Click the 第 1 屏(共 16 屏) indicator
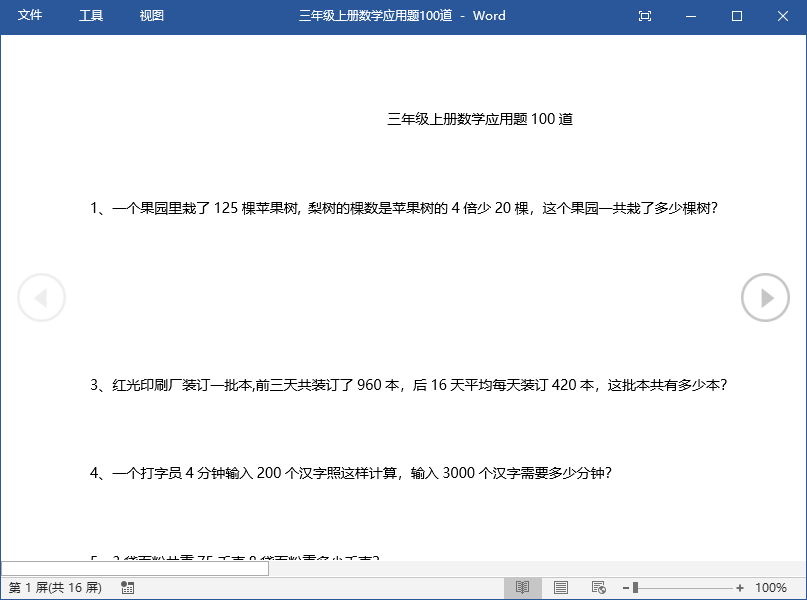The height and width of the screenshot is (600, 807). (x=56, y=588)
